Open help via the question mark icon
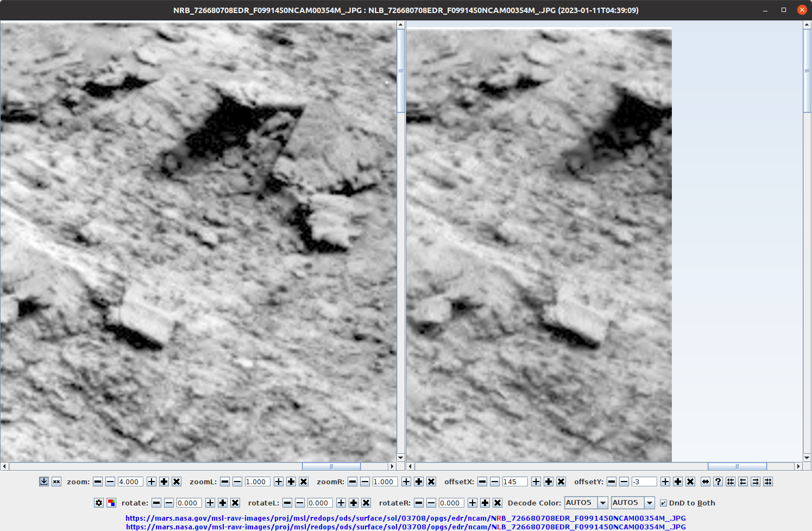This screenshot has width=812, height=531. [x=718, y=482]
